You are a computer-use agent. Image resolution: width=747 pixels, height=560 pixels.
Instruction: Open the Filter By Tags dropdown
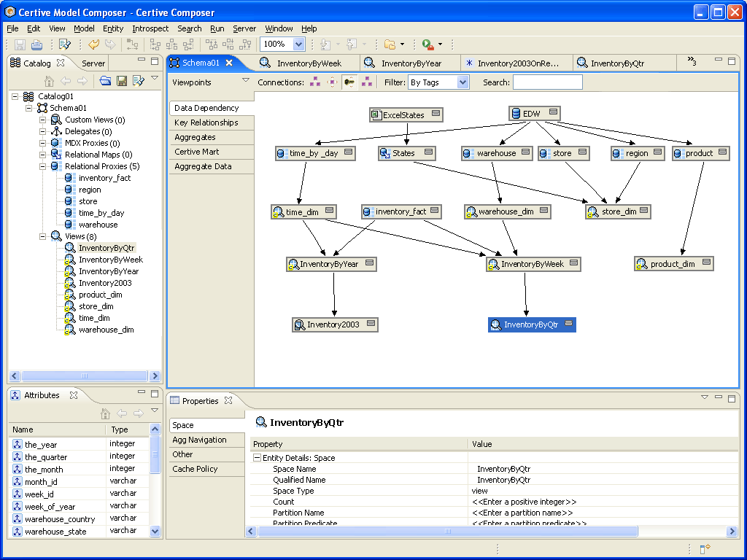[x=462, y=82]
